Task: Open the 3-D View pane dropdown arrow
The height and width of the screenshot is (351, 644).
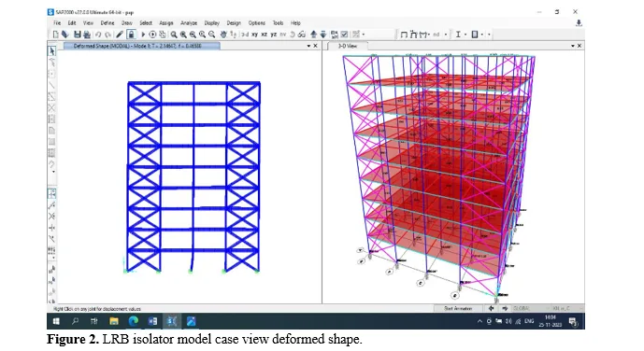Action: coord(573,46)
